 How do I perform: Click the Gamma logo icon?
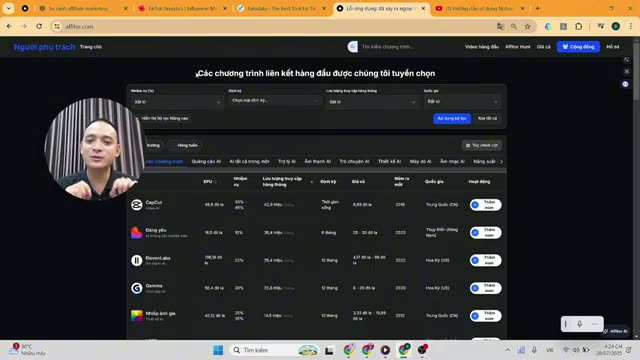pyautogui.click(x=136, y=288)
